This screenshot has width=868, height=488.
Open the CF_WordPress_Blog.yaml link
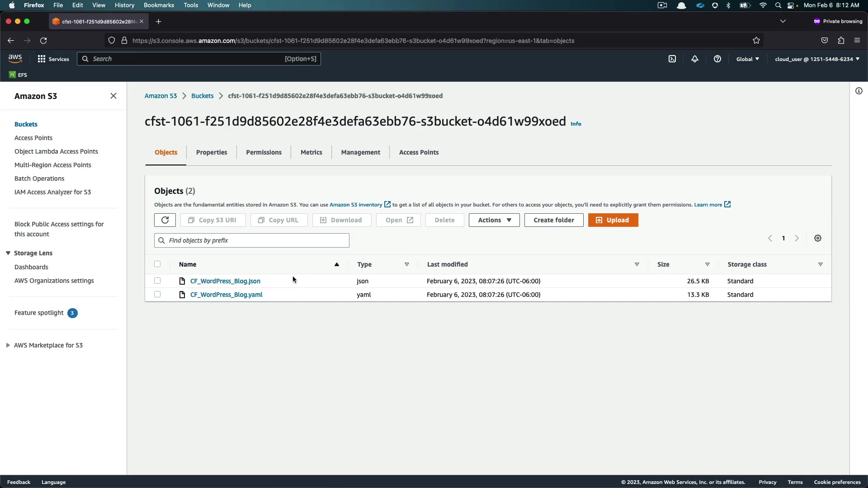[x=226, y=295]
